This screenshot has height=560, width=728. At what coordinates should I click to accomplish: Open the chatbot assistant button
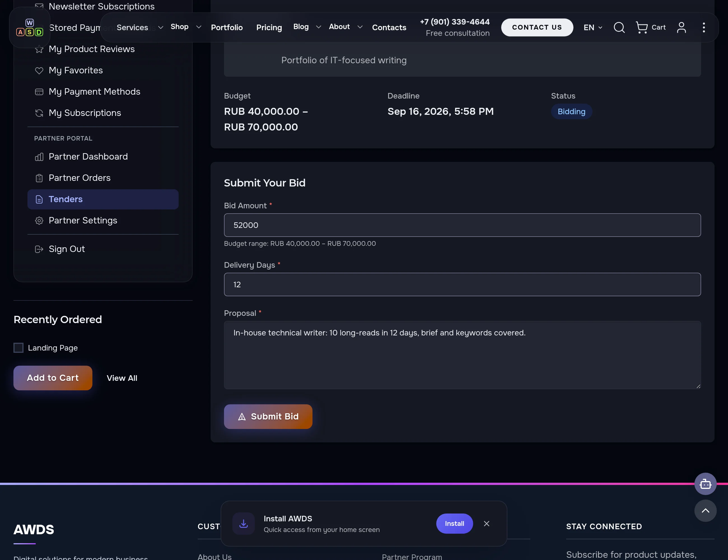(x=705, y=484)
